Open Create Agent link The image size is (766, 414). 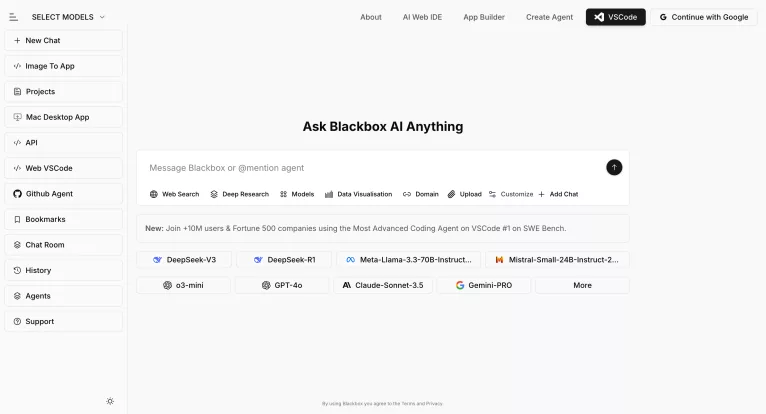pos(549,17)
